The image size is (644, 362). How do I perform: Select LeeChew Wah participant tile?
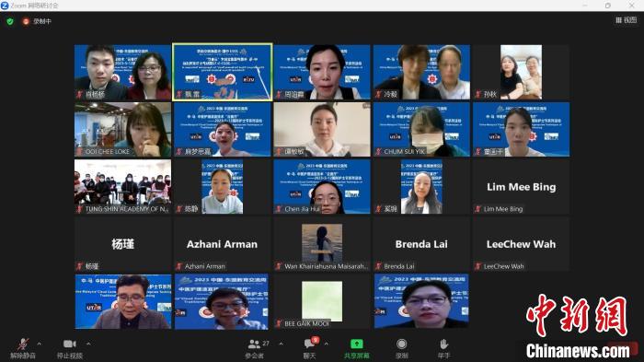521,244
